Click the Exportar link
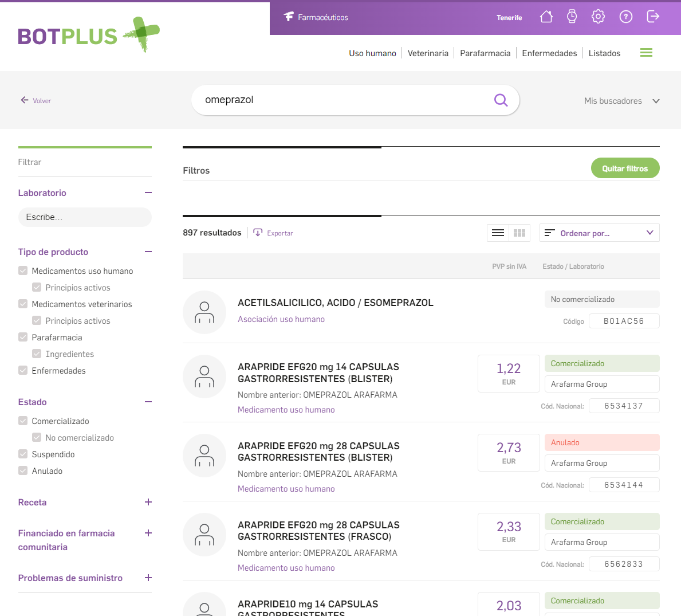This screenshot has width=681, height=616. (274, 233)
